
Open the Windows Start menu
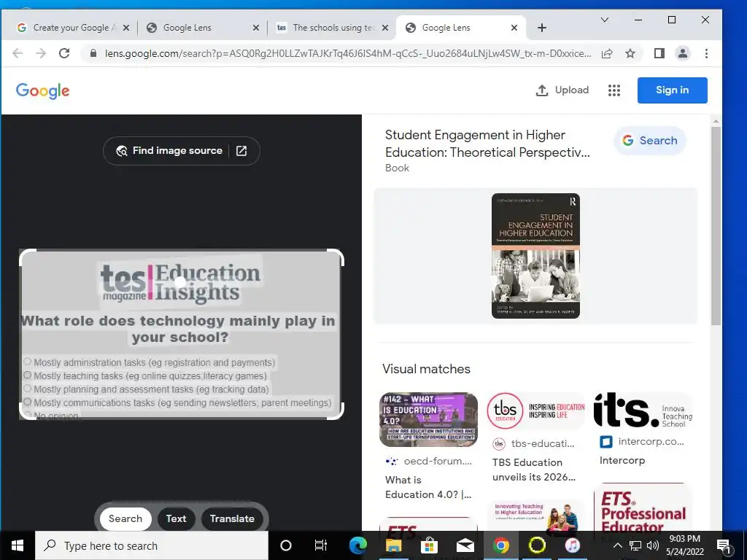18,545
